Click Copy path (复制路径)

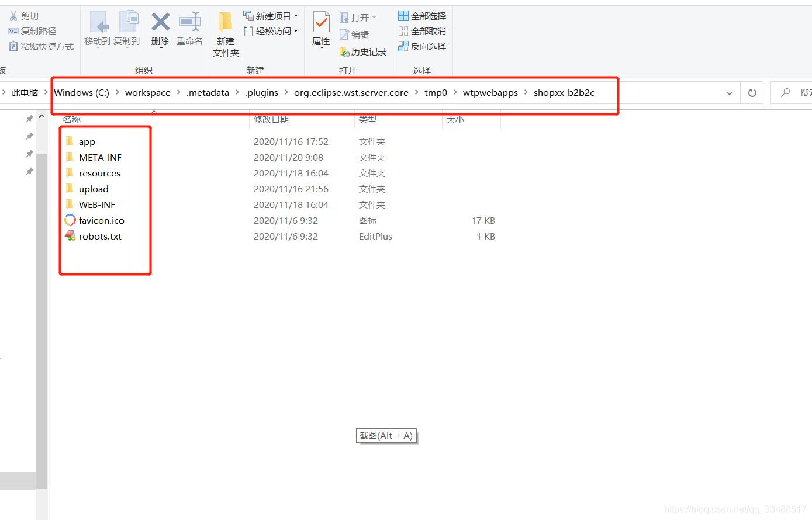click(33, 31)
